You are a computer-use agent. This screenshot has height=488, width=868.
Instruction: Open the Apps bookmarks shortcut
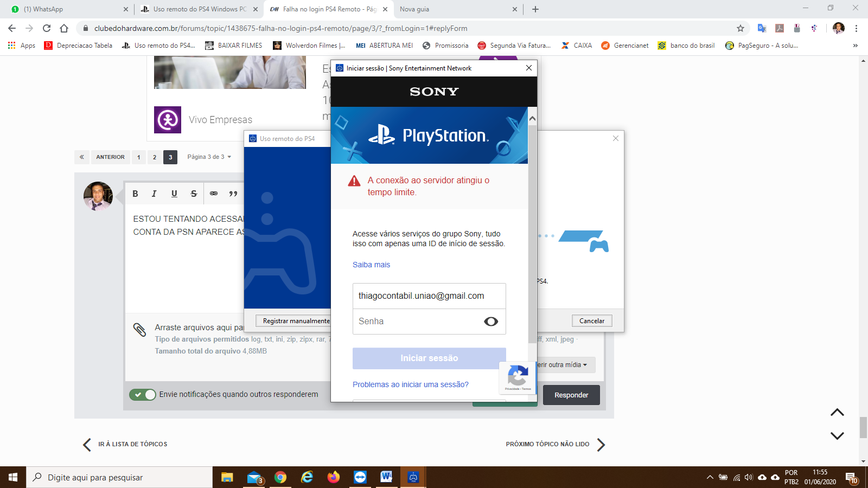pos(22,46)
